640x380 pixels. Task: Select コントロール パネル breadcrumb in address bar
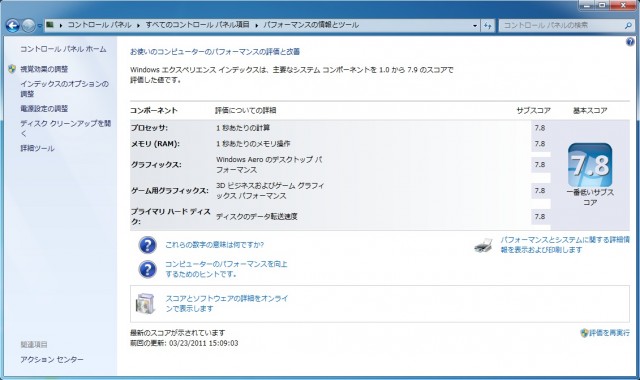[x=99, y=25]
